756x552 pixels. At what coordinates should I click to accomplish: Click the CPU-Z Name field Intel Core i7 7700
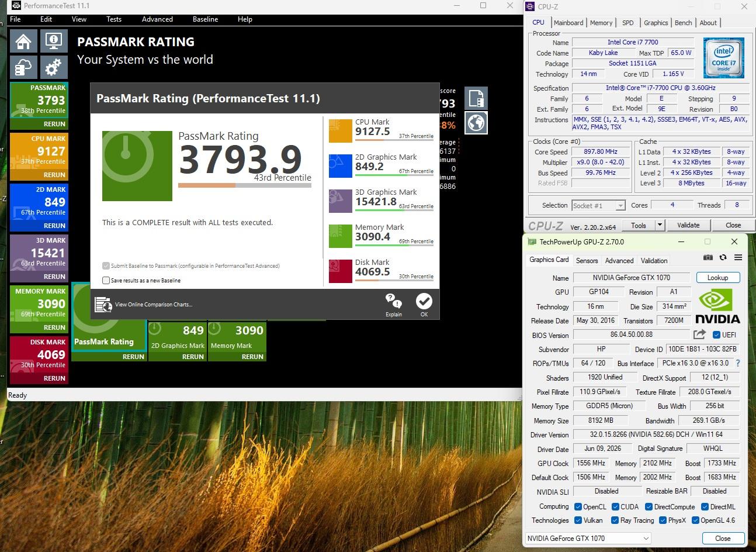[633, 42]
